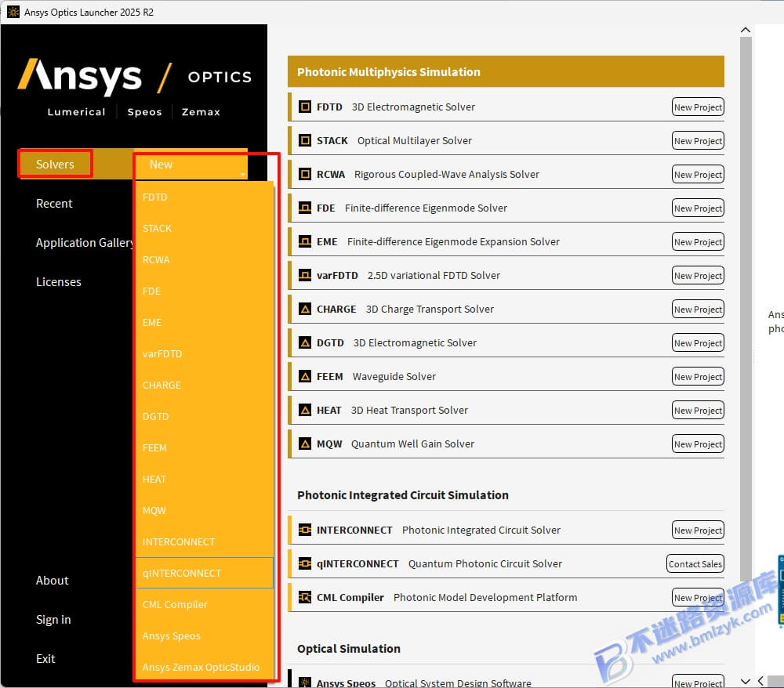Open the Licenses sidebar section
The image size is (784, 688).
tap(59, 282)
